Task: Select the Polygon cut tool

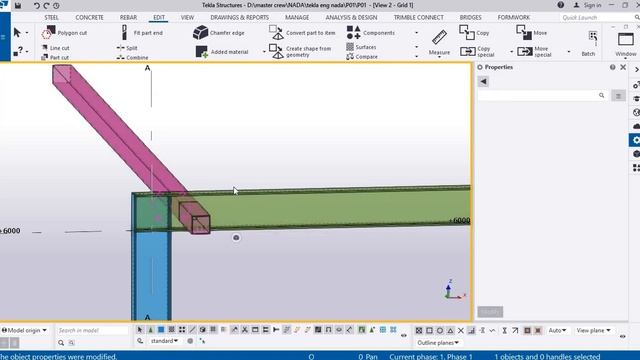Action: click(x=64, y=33)
